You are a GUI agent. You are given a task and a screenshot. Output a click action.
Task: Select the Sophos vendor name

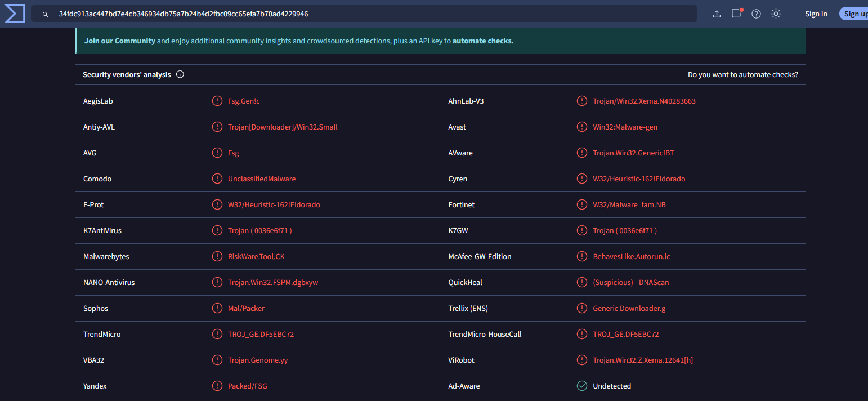click(x=96, y=308)
